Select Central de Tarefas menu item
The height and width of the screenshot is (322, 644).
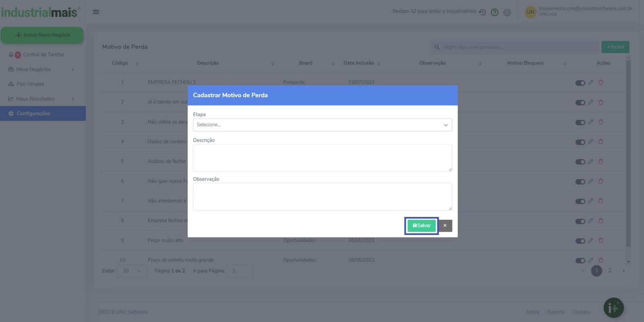43,55
